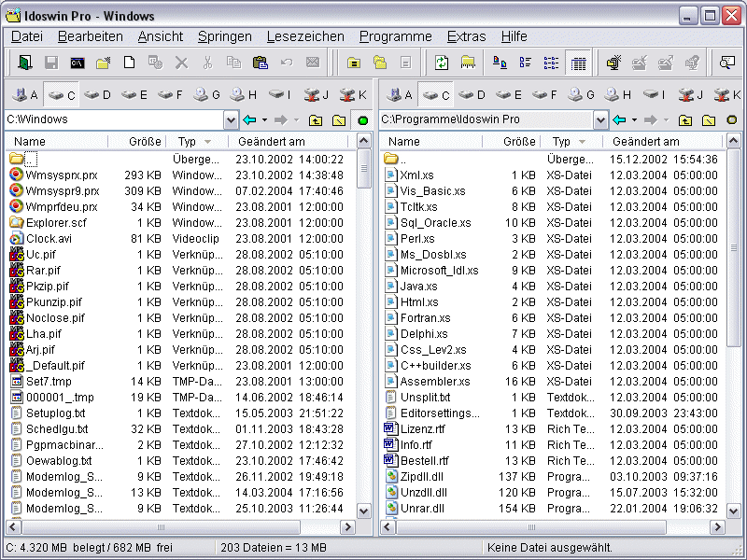Click the exit door icon in toolbar
This screenshot has width=747, height=560.
click(25, 63)
